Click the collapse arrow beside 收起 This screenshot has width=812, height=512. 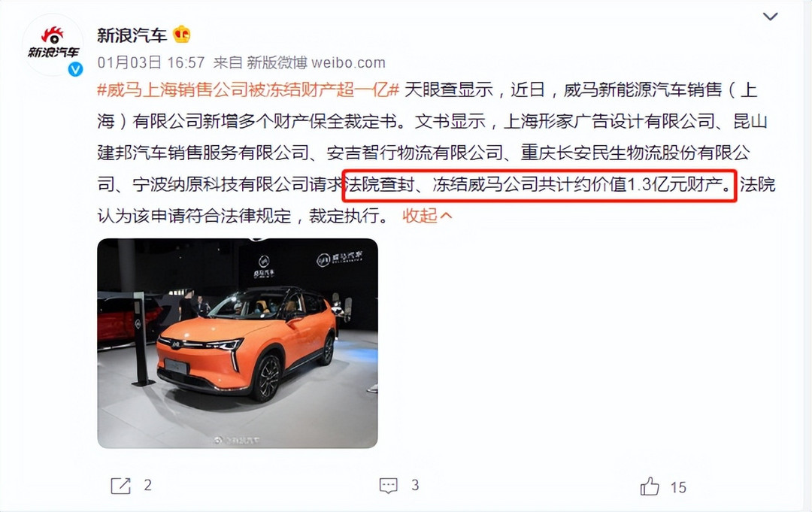tap(447, 215)
